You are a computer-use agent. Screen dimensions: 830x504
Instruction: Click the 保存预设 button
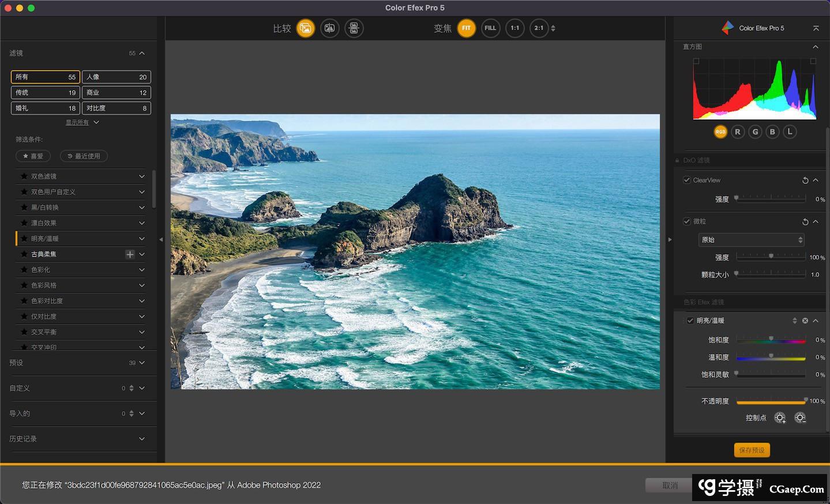pyautogui.click(x=752, y=450)
